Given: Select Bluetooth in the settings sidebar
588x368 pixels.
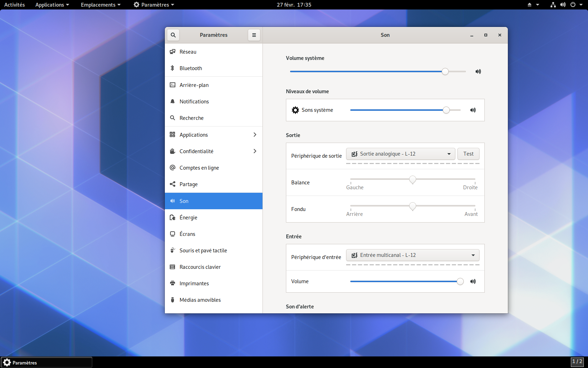Looking at the screenshot, I should click(213, 68).
